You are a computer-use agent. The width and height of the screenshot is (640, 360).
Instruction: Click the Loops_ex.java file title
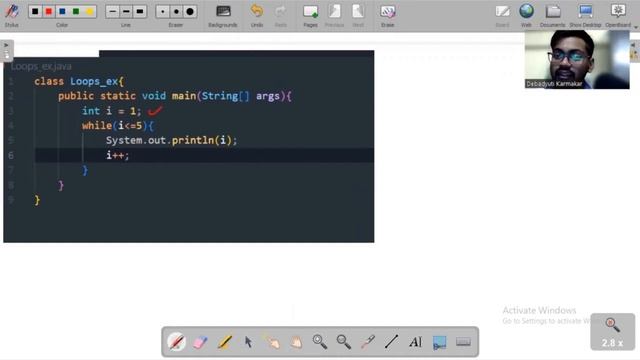point(41,66)
